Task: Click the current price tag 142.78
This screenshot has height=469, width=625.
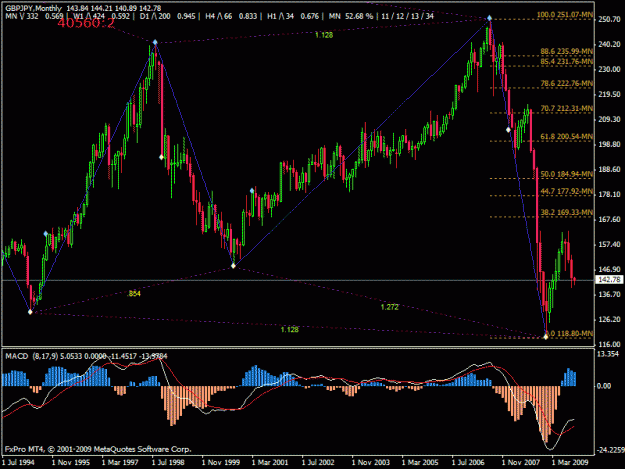Action: pos(609,279)
